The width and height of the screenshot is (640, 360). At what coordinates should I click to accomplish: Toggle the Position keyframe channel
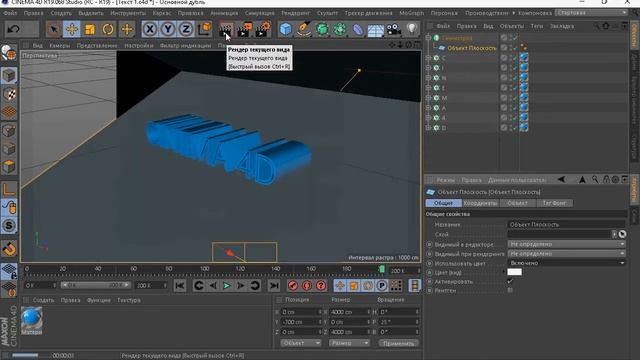[340, 286]
